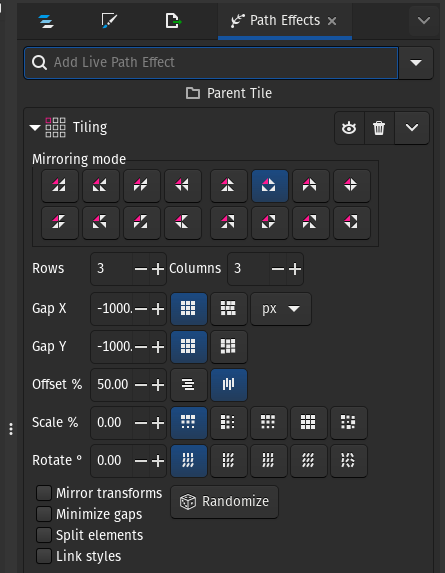Viewport: 445px width, 573px height.
Task: Tick the Link styles checkbox
Action: pos(44,556)
